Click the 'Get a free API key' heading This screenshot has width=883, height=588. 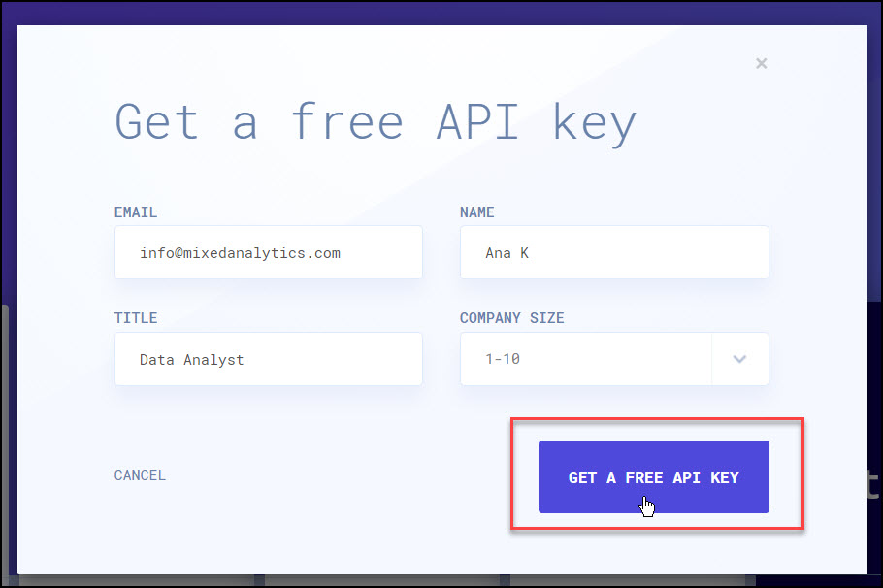pyautogui.click(x=376, y=124)
